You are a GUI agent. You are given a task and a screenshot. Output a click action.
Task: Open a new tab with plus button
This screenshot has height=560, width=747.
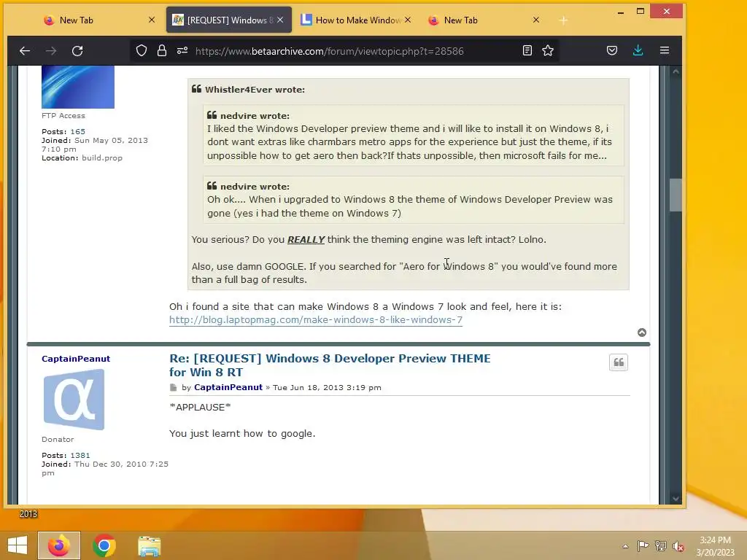coord(563,20)
